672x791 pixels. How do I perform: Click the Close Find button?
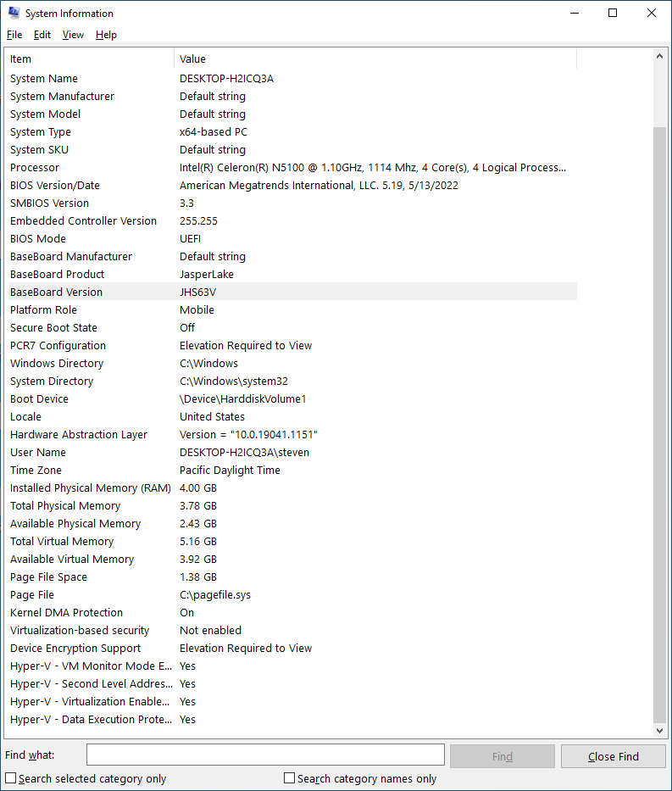614,756
